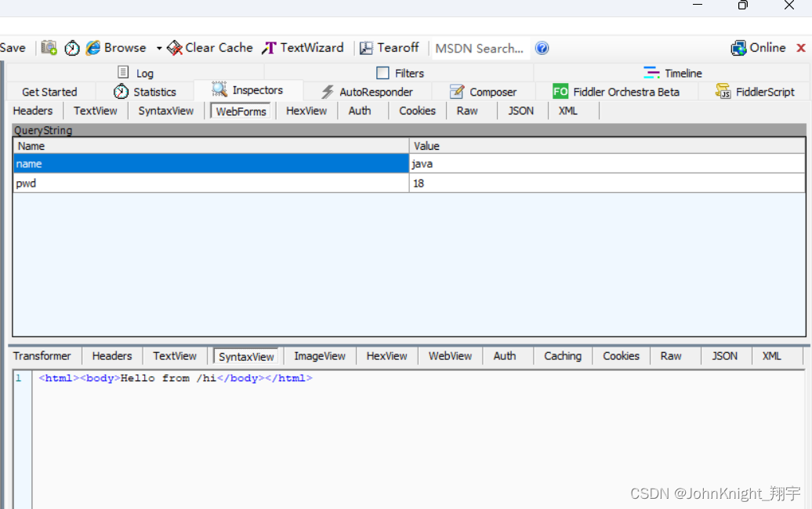Switch to the Log tab
The width and height of the screenshot is (812, 509).
pos(136,73)
